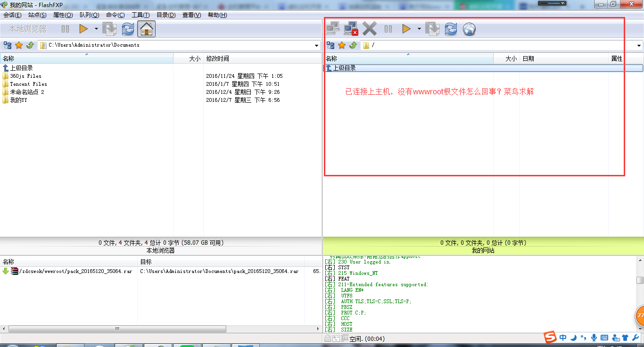This screenshot has width=644, height=347.
Task: Sort remote files by 日期 column
Action: point(528,59)
